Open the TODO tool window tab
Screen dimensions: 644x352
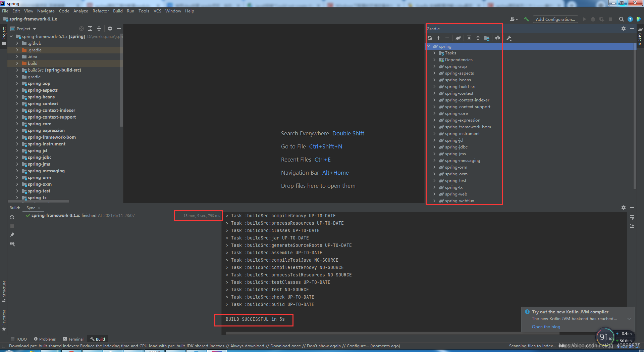pos(19,339)
